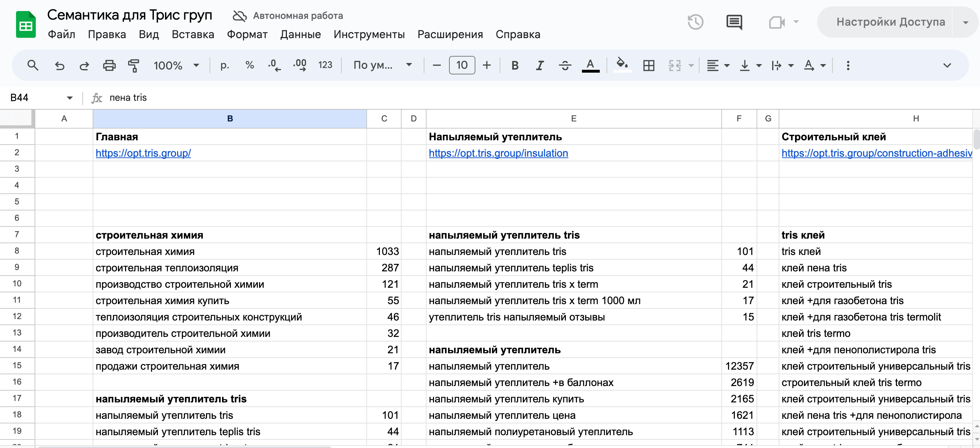Decrease decimal places
This screenshot has width=980, height=448.
point(274,66)
